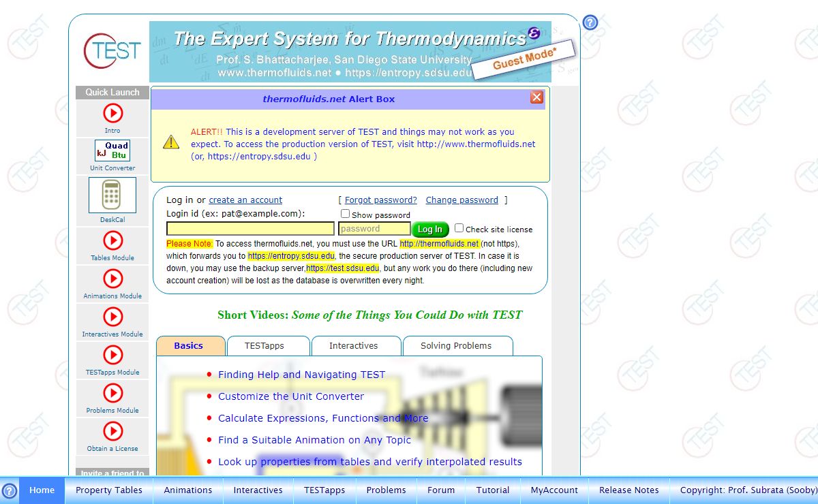
Task: Click the help icon in bottom navigation bar
Action: click(10, 490)
